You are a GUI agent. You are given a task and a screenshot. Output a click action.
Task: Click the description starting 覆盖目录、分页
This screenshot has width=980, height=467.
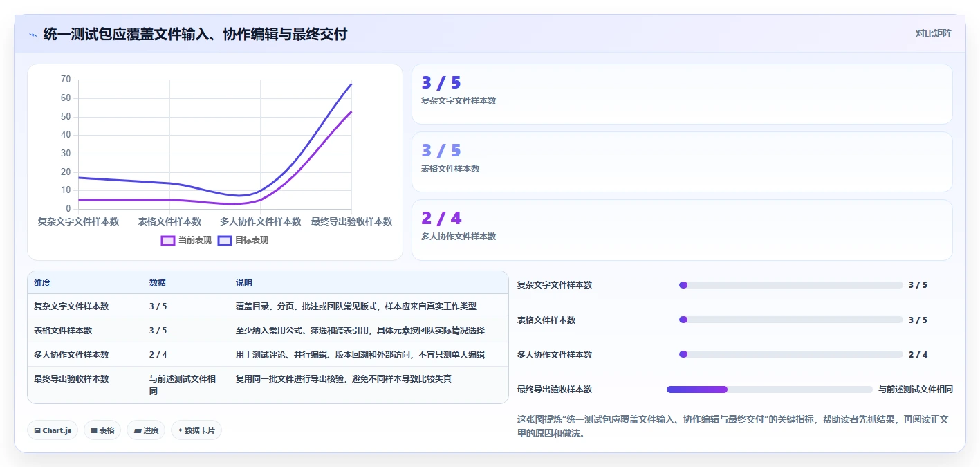pos(355,306)
